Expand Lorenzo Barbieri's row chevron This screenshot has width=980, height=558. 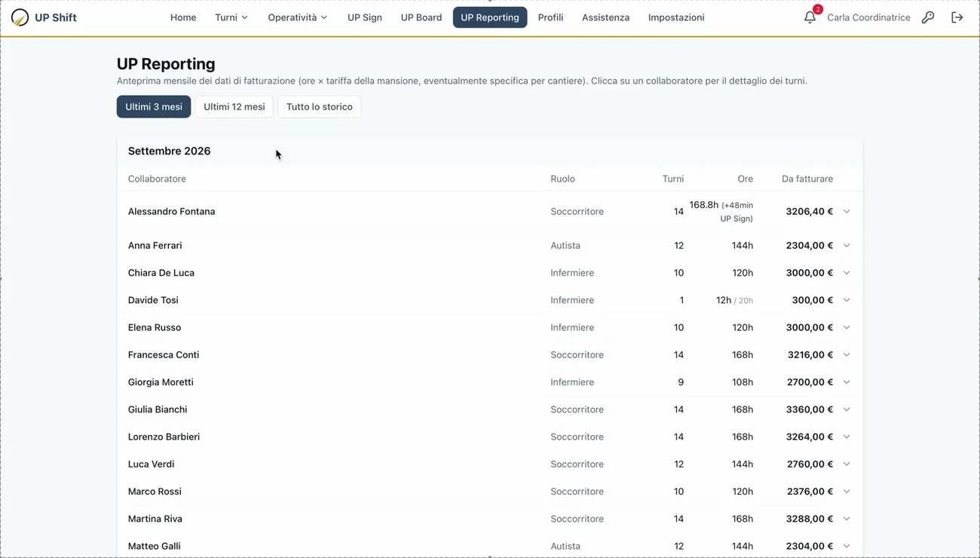pyautogui.click(x=847, y=437)
